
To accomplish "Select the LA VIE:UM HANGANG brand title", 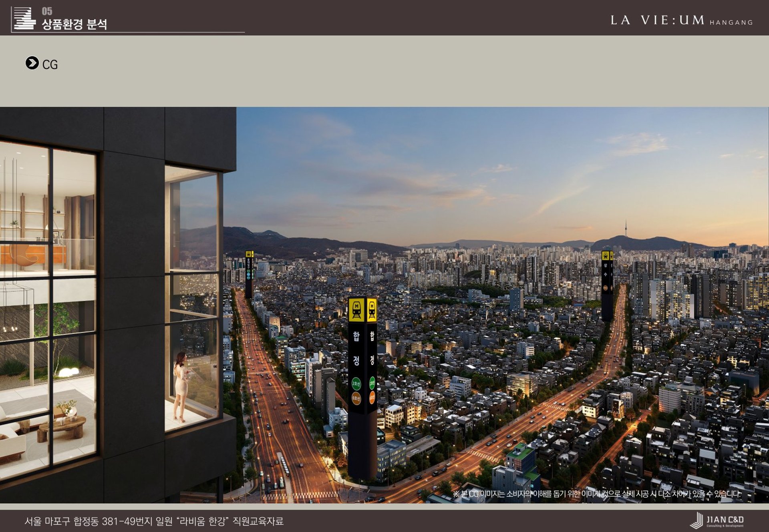I will click(681, 20).
